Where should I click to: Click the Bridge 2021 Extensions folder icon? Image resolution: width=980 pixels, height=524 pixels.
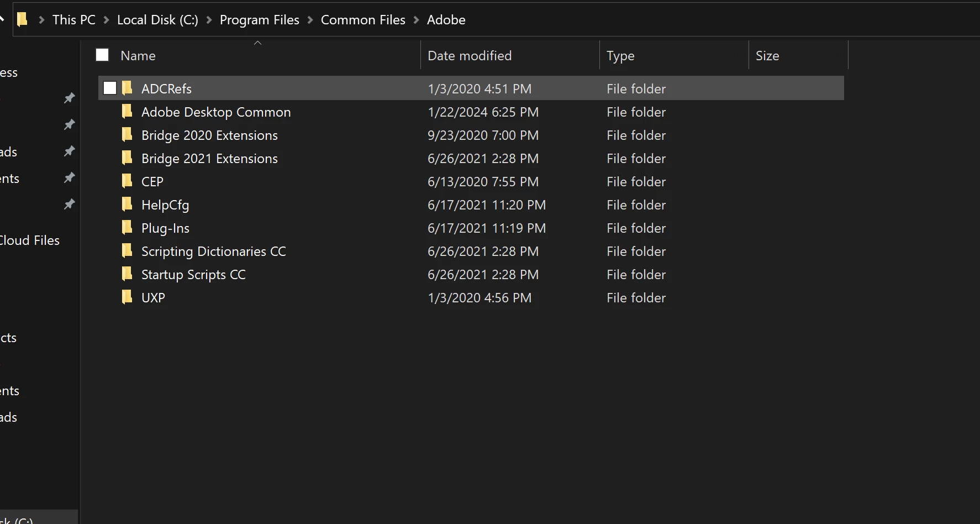point(127,158)
